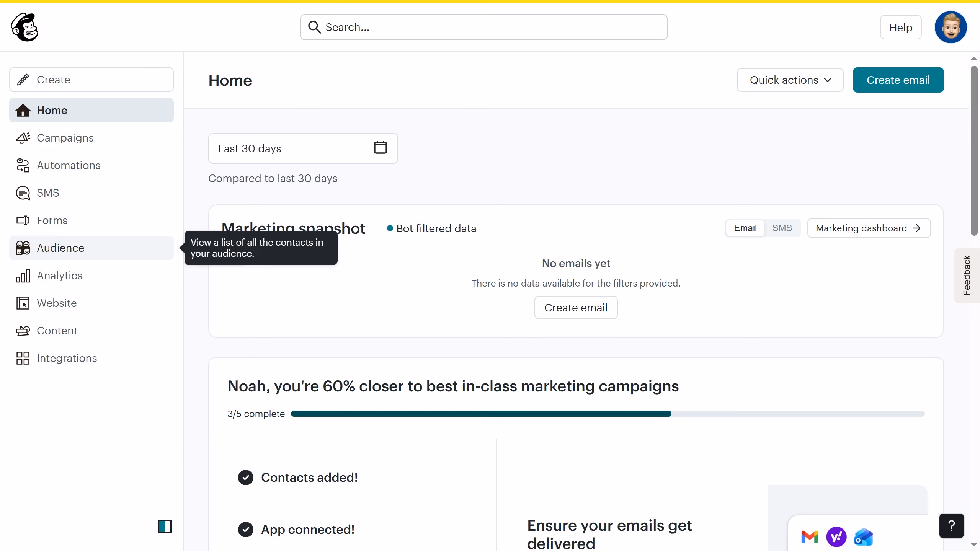Expand the Quick actions dropdown
This screenshot has height=551, width=980.
[790, 80]
